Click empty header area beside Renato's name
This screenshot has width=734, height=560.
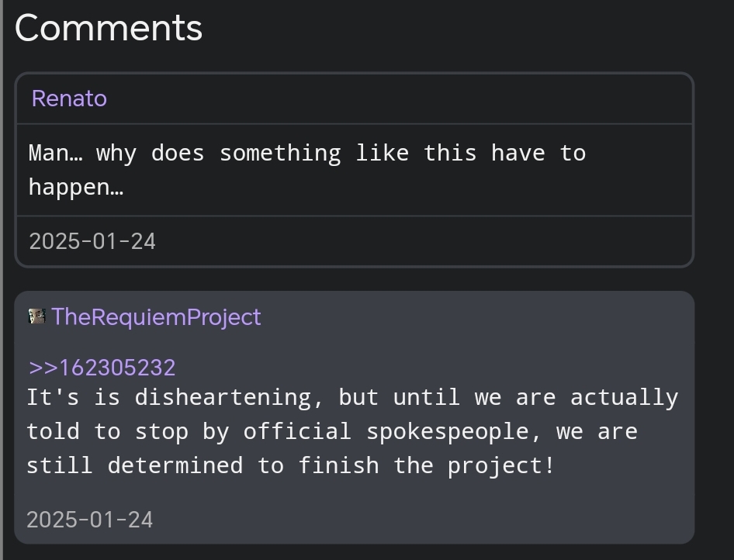pyautogui.click(x=398, y=99)
